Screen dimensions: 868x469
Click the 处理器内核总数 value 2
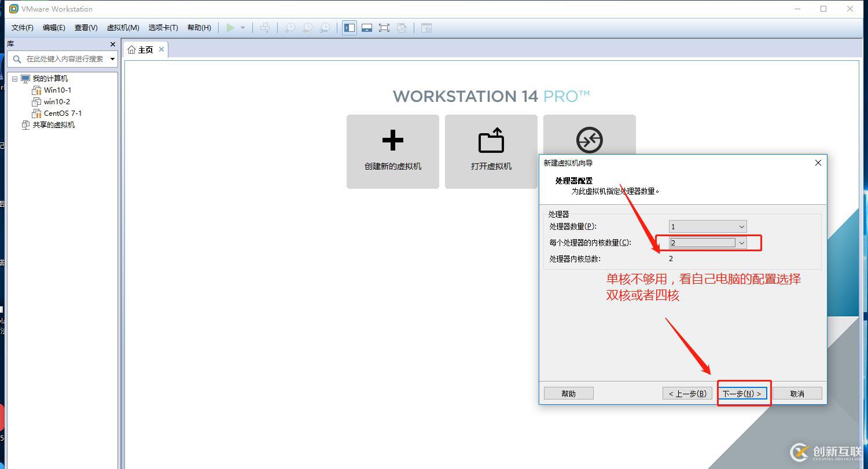[671, 259]
